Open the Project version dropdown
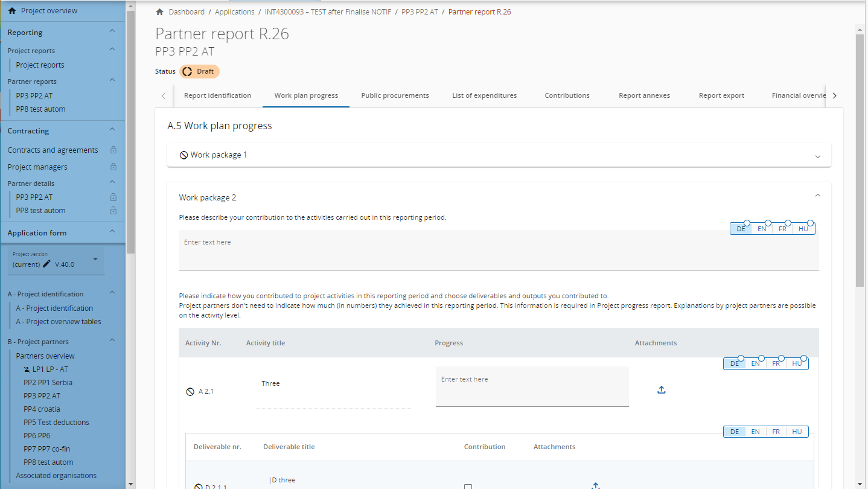 pyautogui.click(x=95, y=260)
